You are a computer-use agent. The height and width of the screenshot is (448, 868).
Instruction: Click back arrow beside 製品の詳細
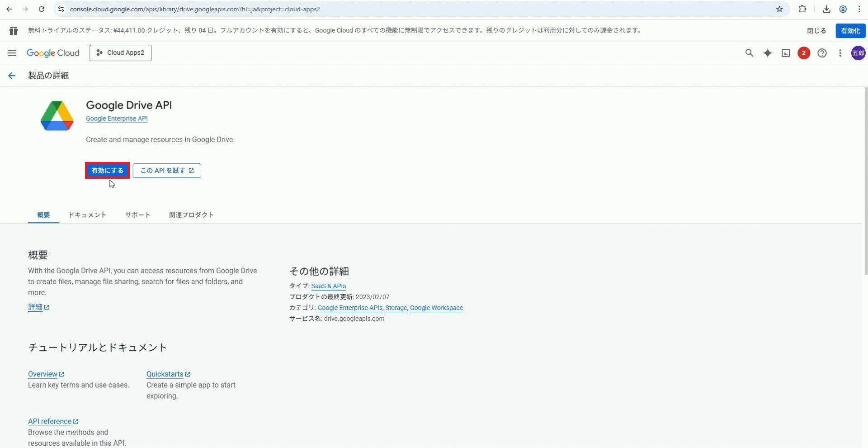(12, 76)
